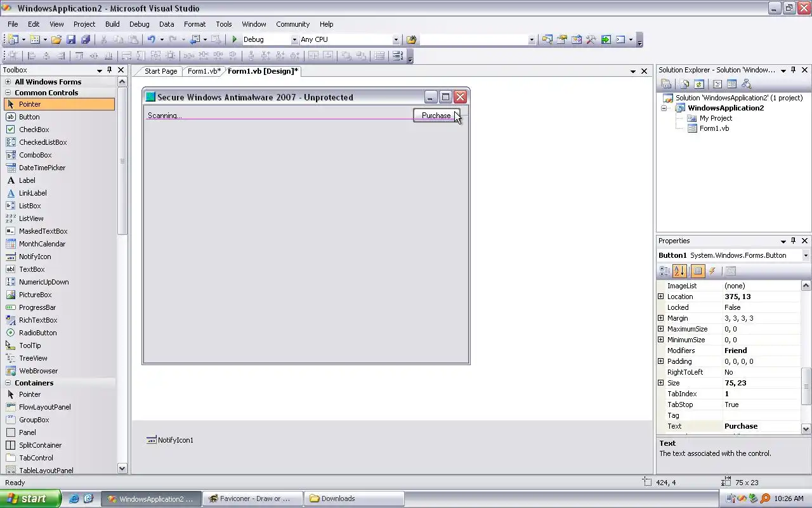The image size is (812, 508).
Task: Click View Code icon in Solution Explorer
Action: (717, 84)
